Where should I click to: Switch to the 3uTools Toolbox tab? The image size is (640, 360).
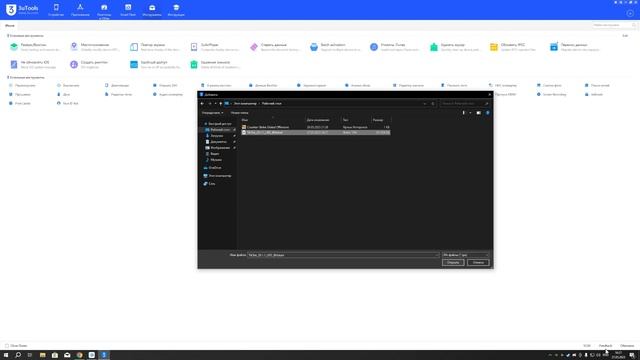[152, 10]
